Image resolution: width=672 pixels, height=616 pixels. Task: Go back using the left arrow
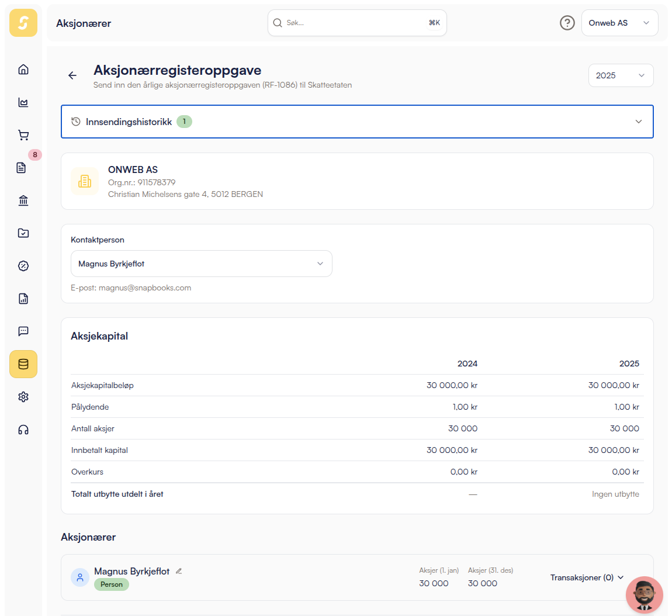pos(72,75)
